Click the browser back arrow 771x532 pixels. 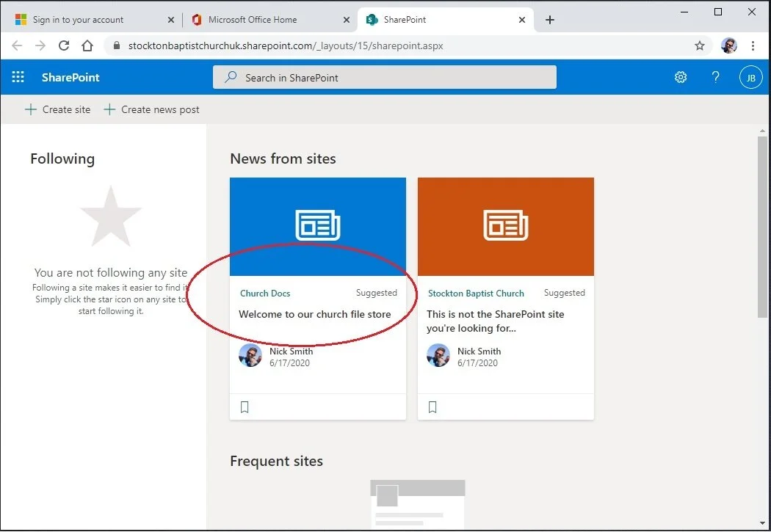[x=17, y=45]
